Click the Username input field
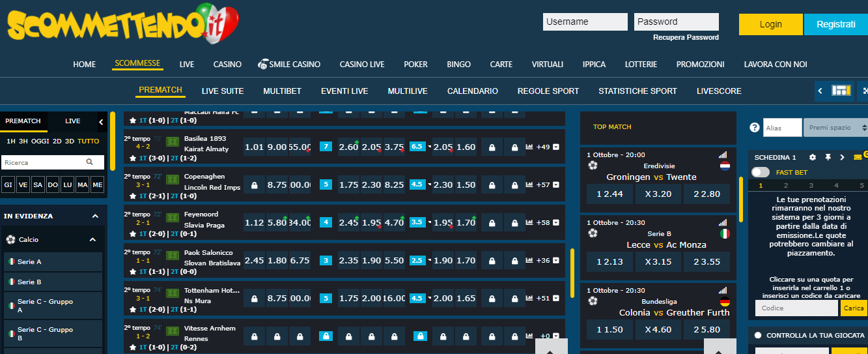 pyautogui.click(x=585, y=22)
